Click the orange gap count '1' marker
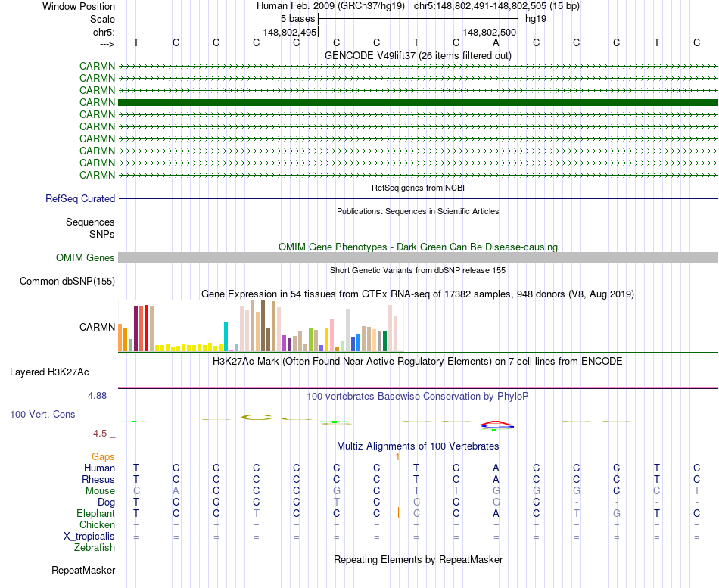This screenshot has height=588, width=719. pos(397,457)
